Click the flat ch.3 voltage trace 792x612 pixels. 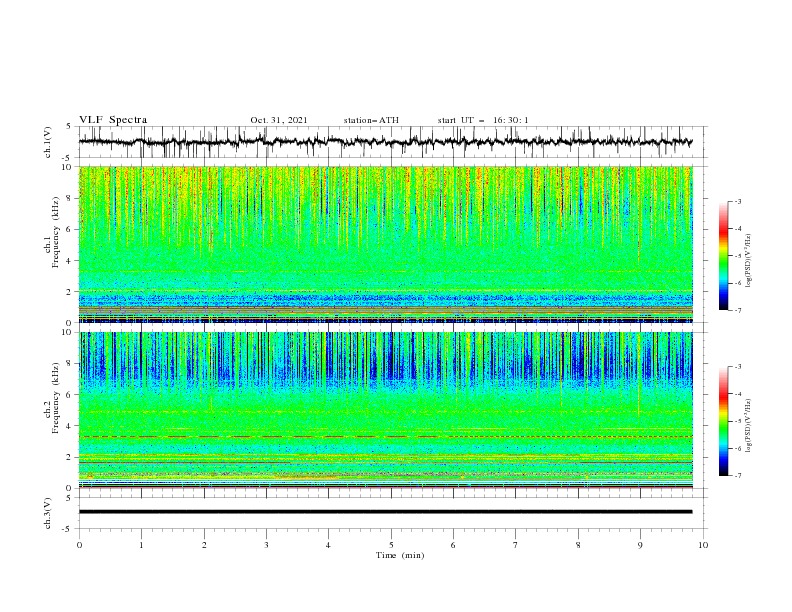click(x=385, y=512)
